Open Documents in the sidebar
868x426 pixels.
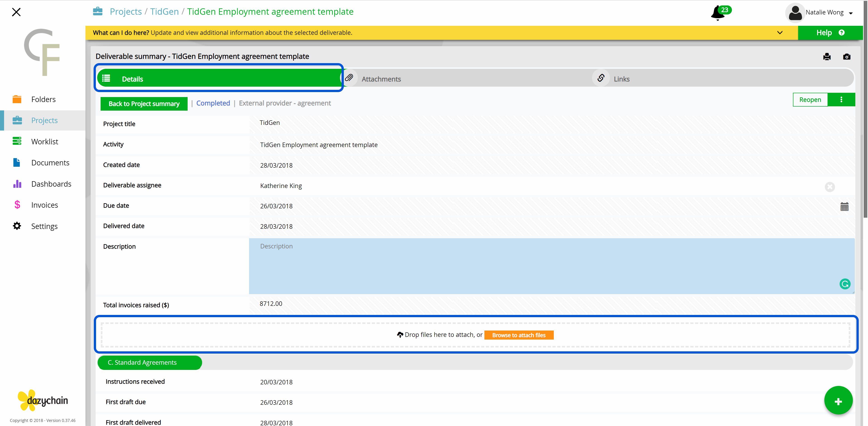point(43,163)
